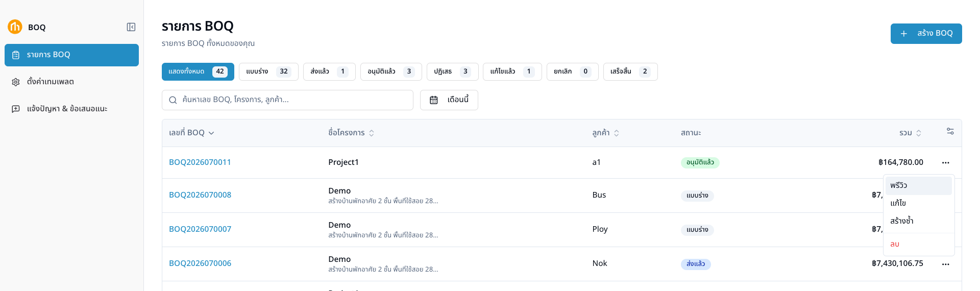Filter by เสร็จสิ้น 2 status
This screenshot has height=291, width=980.
630,72
